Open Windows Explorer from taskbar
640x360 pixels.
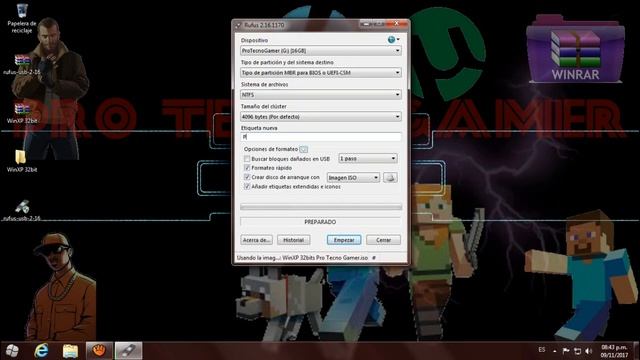pyautogui.click(x=70, y=351)
